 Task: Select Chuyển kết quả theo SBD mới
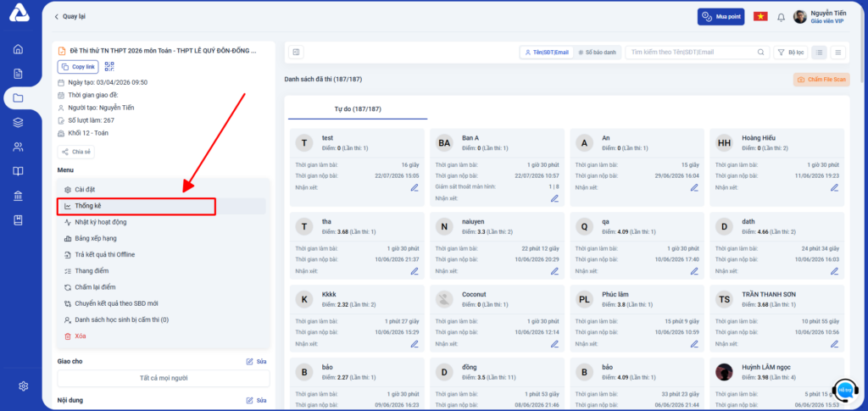[162, 303]
